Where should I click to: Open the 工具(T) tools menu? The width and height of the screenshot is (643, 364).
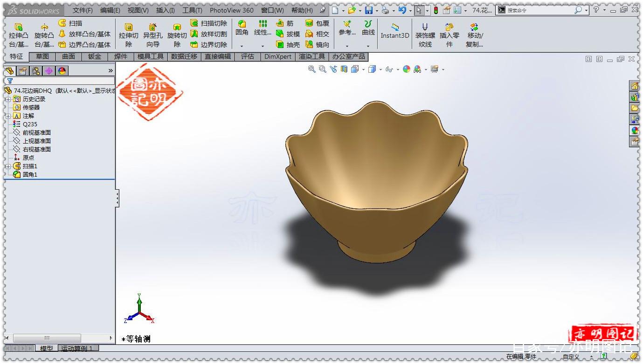pos(192,10)
